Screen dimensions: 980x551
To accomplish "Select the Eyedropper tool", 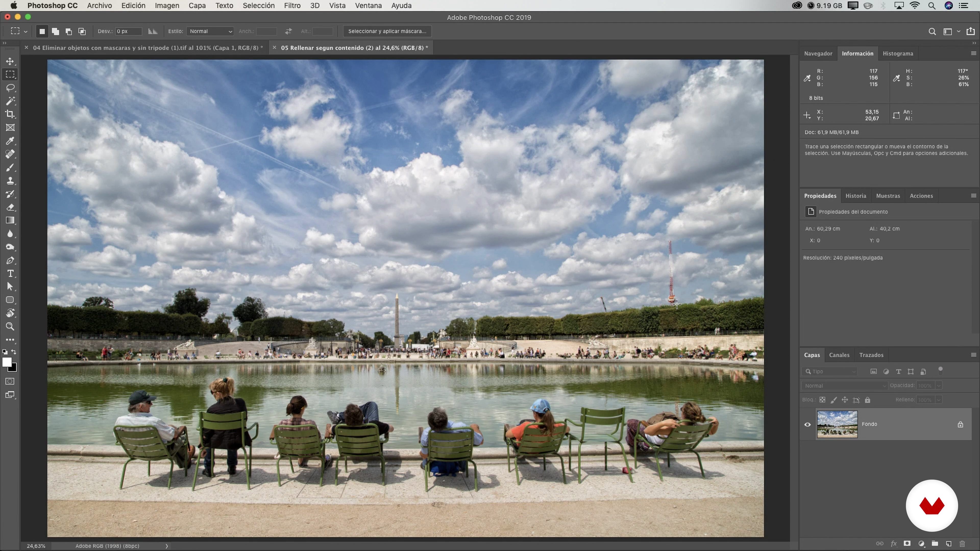I will tap(10, 141).
